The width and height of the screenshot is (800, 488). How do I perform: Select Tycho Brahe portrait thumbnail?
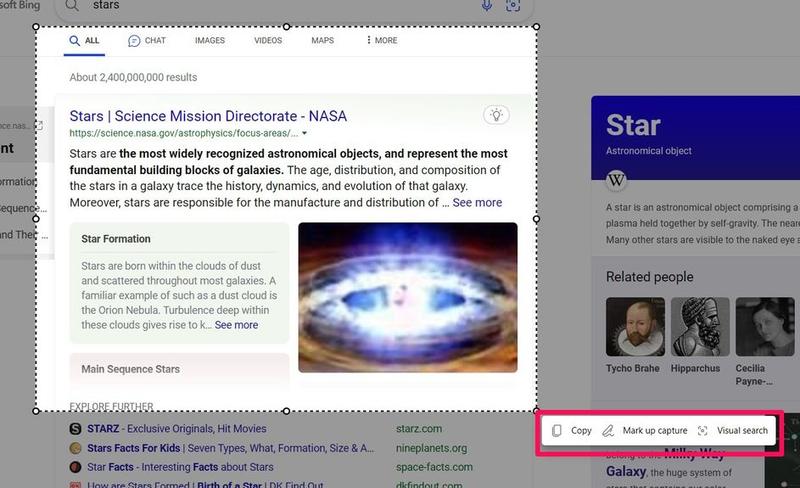coord(635,327)
